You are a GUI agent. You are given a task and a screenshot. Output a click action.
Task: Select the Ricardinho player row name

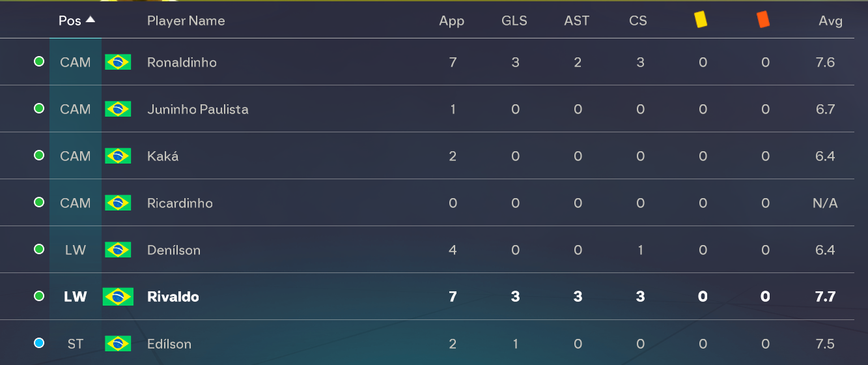click(180, 203)
